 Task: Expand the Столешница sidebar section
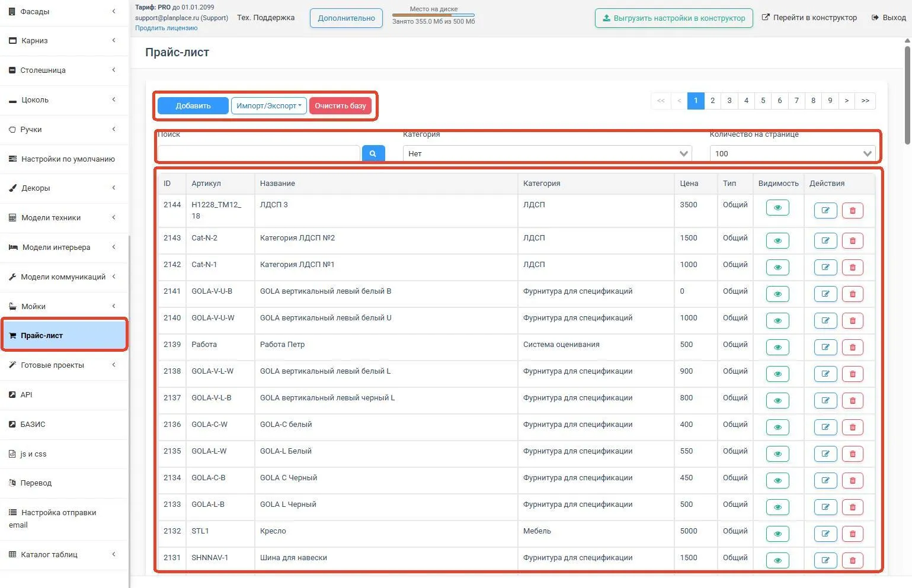click(x=64, y=70)
